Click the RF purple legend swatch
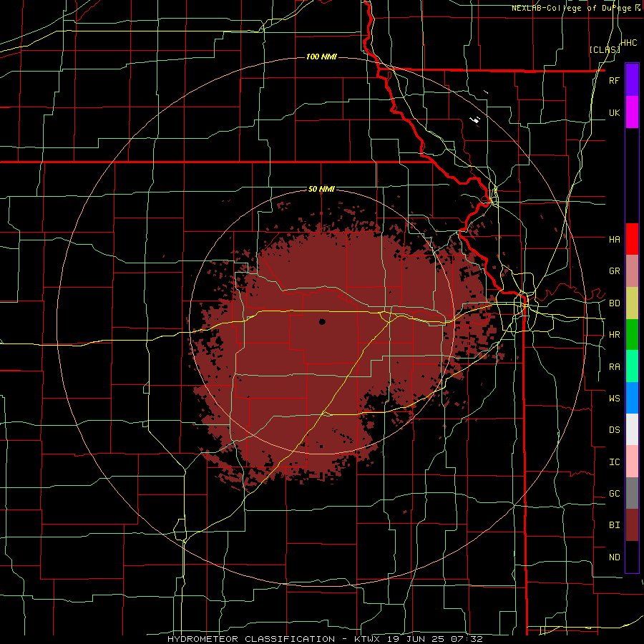Viewport: 644px width, 644px height. click(632, 80)
